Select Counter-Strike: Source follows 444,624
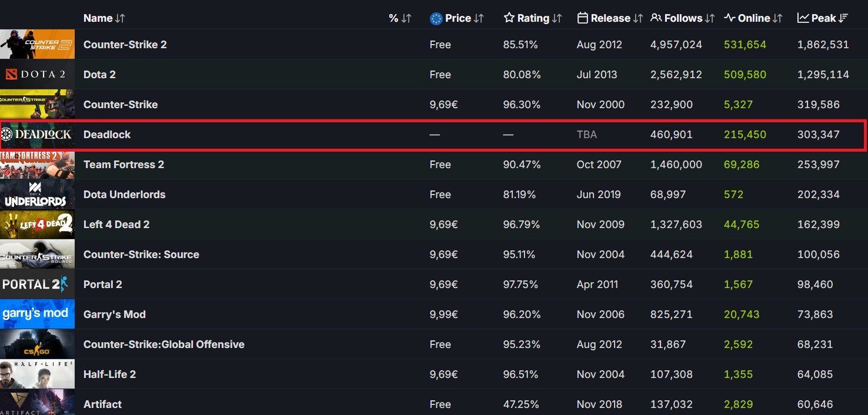The width and height of the screenshot is (868, 415). 672,255
